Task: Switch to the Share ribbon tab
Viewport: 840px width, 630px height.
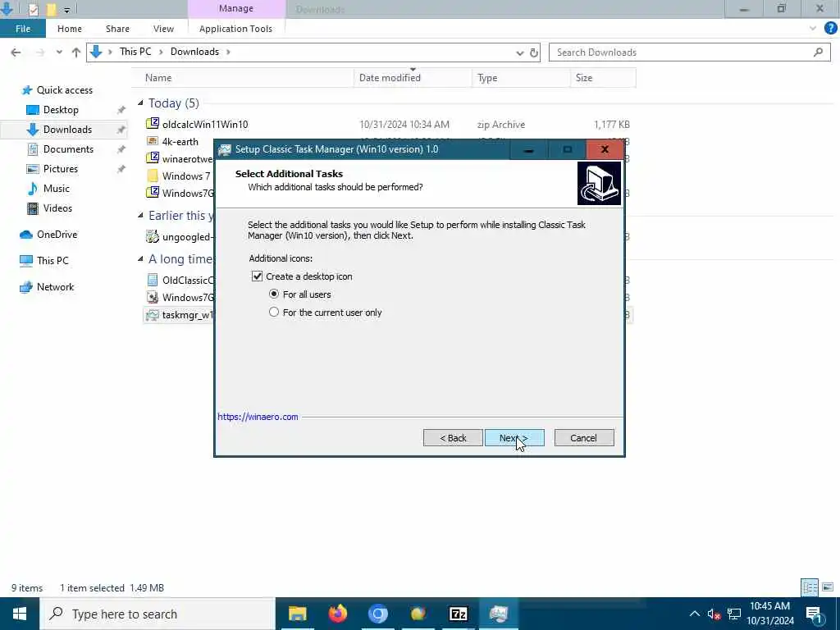Action: point(117,29)
